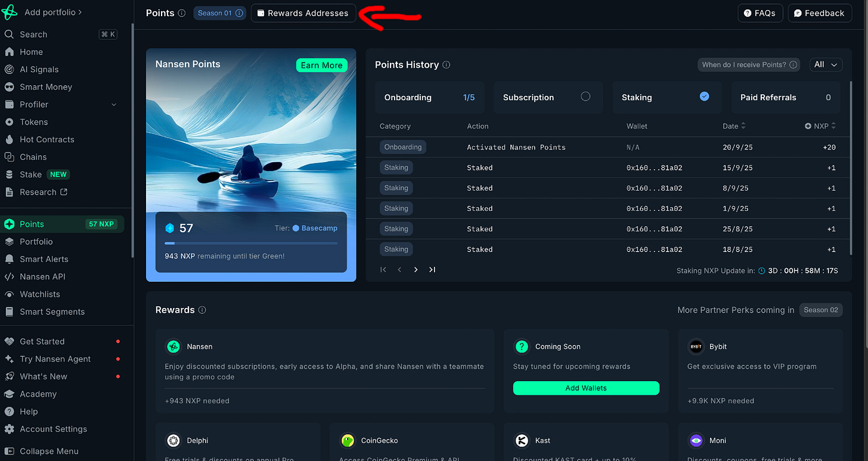Click the tier progress bar

click(251, 243)
